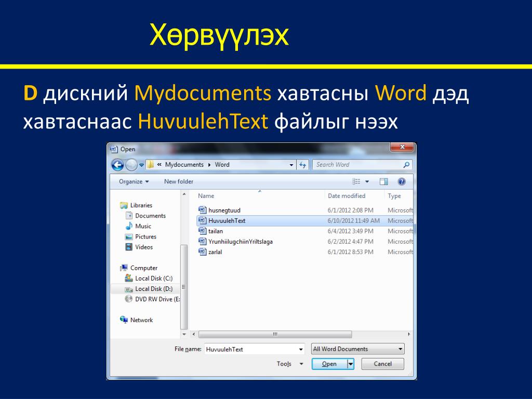Click horizontal scrollbar right arrow

click(x=409, y=335)
